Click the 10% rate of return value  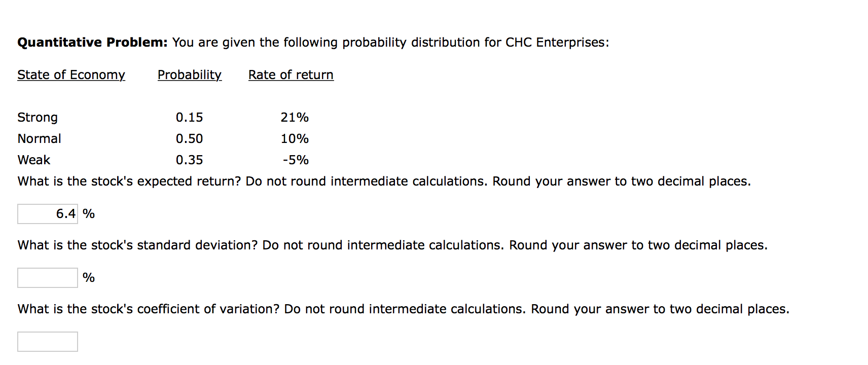click(295, 138)
